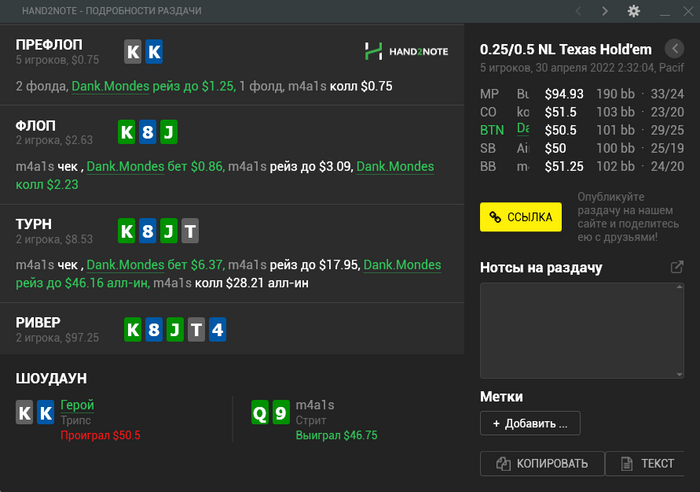Viewport: 700px width, 492px height.
Task: Select the BTN player row name
Action: coord(523,129)
